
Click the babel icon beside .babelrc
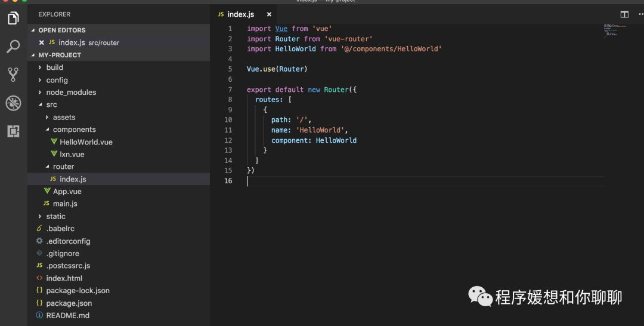pos(39,228)
